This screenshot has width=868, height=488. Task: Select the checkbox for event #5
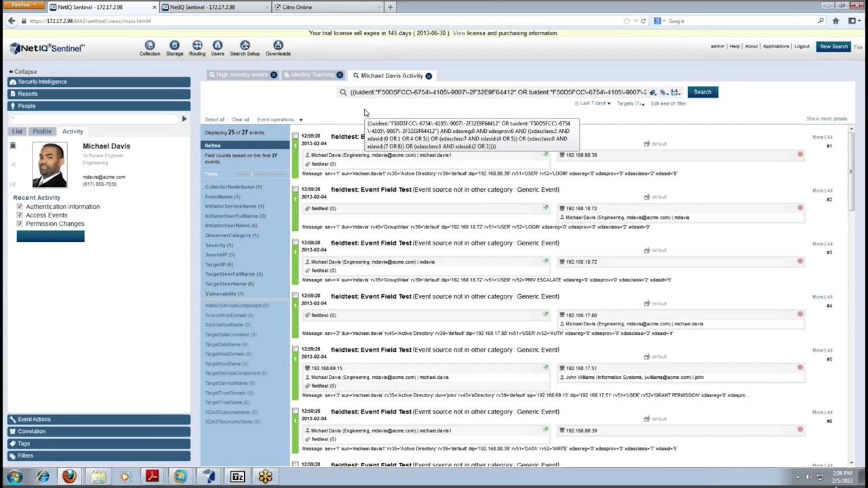click(295, 349)
